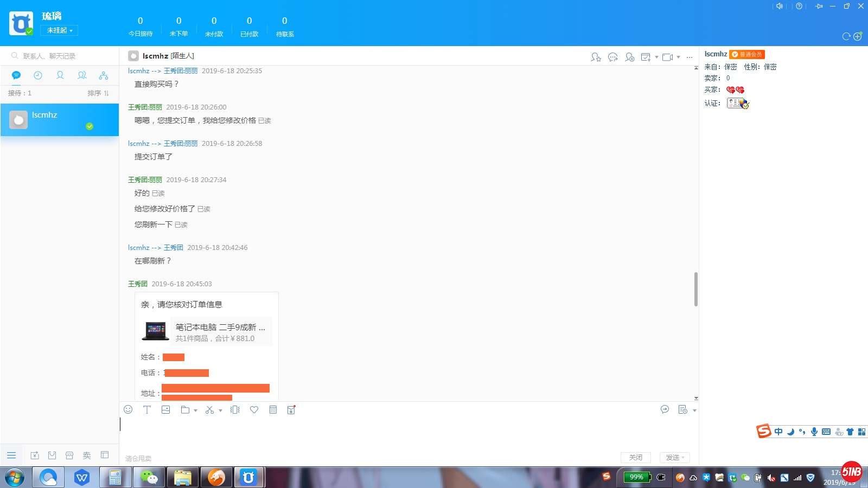
Task: Click the chat history vertical scrollbar thumb
Action: coord(696,289)
